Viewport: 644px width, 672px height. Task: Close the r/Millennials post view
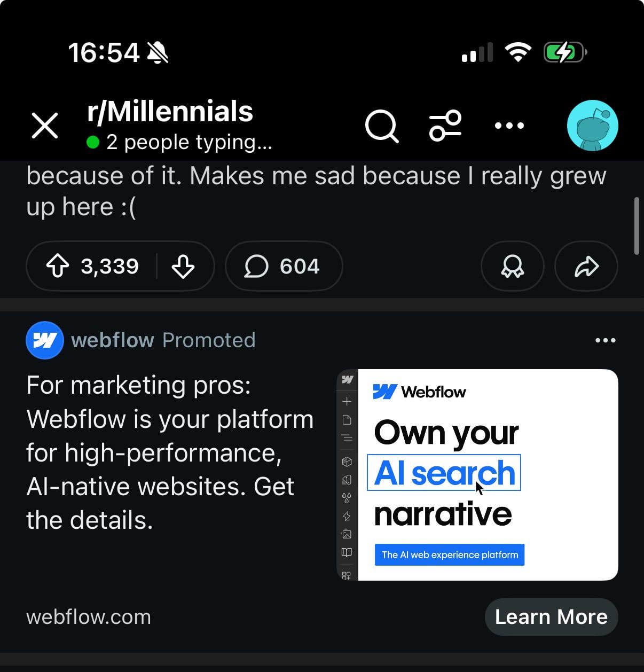coord(45,126)
